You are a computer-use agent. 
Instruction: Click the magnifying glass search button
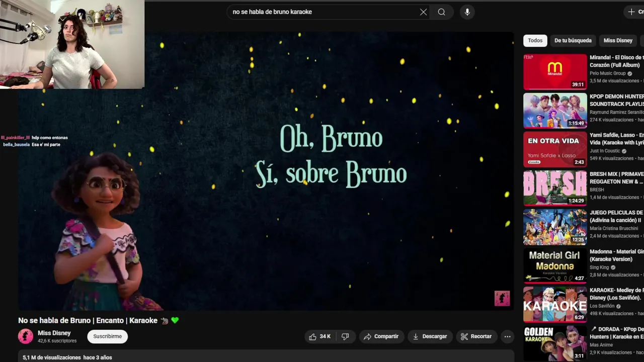[x=441, y=12]
